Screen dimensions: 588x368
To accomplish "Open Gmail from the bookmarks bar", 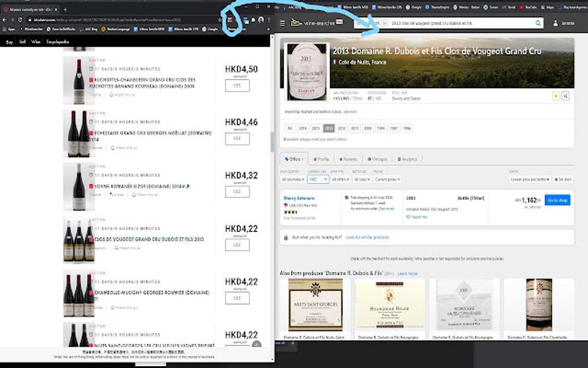I will (x=509, y=7).
